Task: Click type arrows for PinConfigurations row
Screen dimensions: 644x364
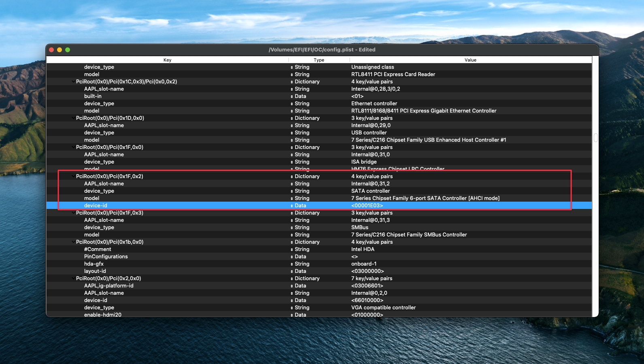Action: 292,257
